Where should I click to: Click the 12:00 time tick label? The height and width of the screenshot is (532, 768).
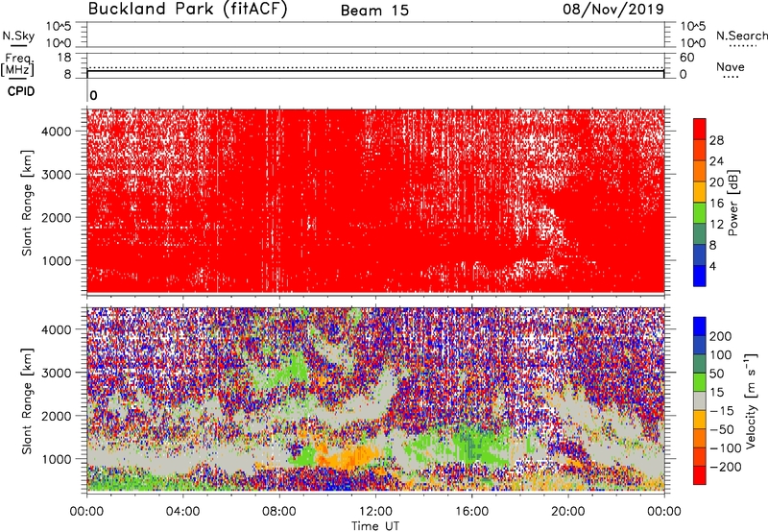coord(375,512)
